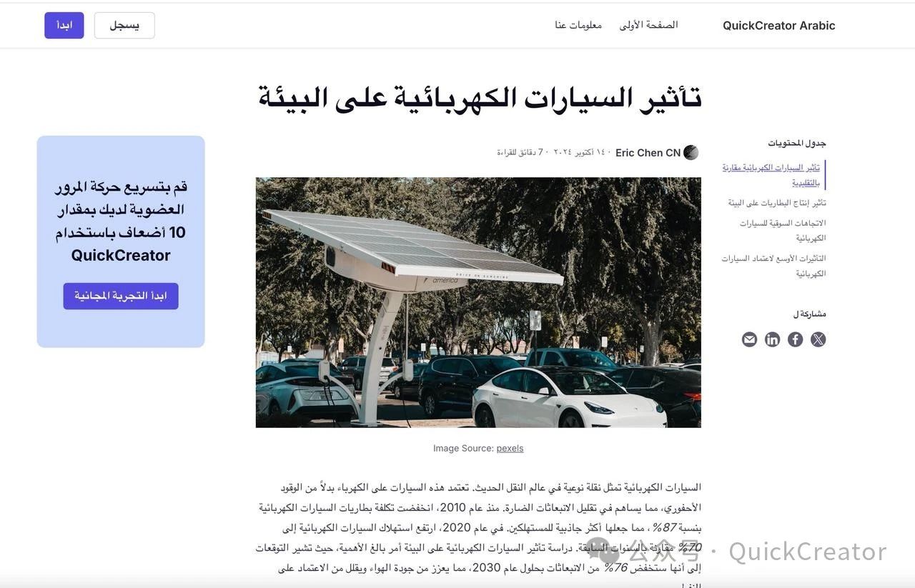Share the article on LinkedIn
Viewport: 915px width, 588px height.
[x=772, y=339]
